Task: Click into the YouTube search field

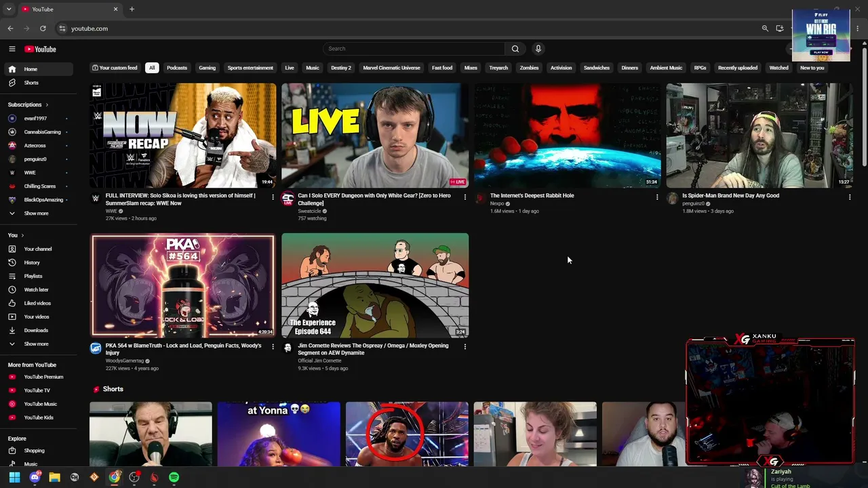Action: [x=414, y=49]
